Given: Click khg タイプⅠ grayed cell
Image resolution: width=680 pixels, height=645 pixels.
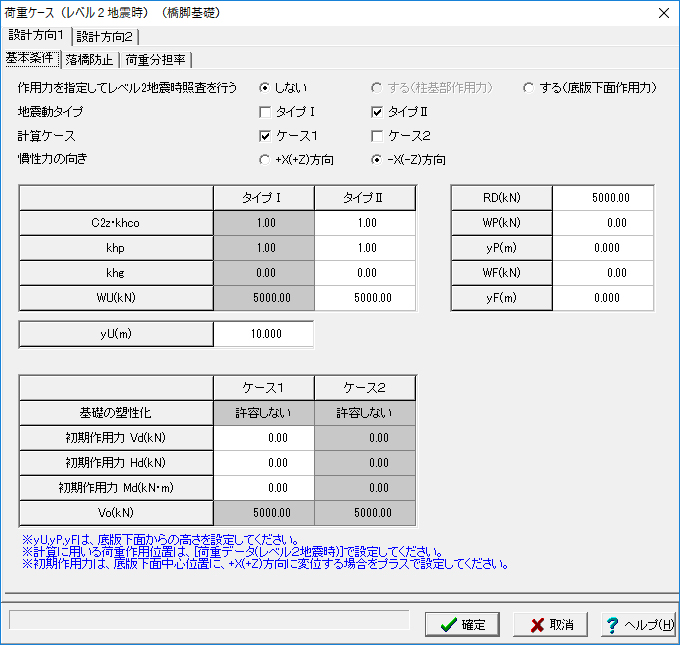Looking at the screenshot, I should point(264,273).
